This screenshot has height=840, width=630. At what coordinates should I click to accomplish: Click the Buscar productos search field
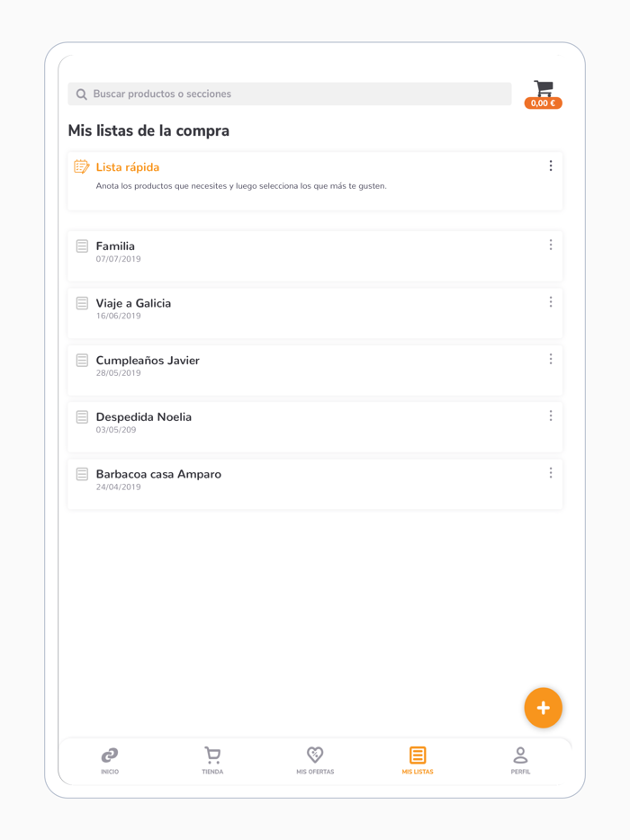290,94
